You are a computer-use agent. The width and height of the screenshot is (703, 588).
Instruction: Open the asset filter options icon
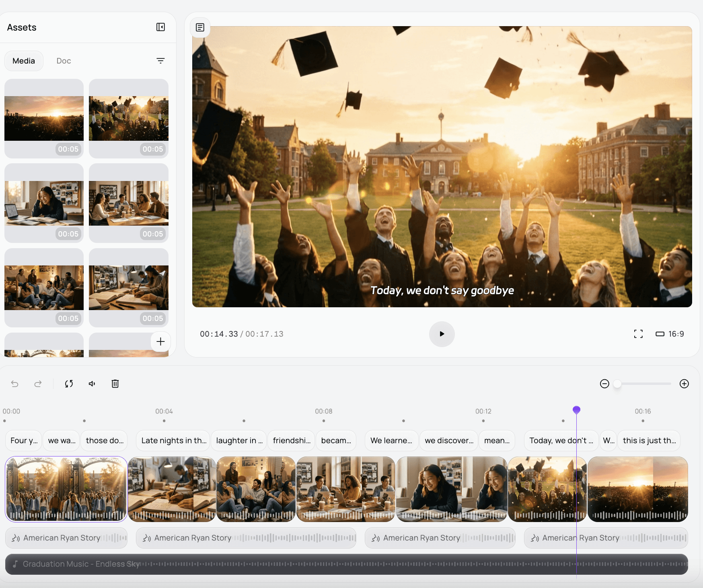[x=160, y=61]
